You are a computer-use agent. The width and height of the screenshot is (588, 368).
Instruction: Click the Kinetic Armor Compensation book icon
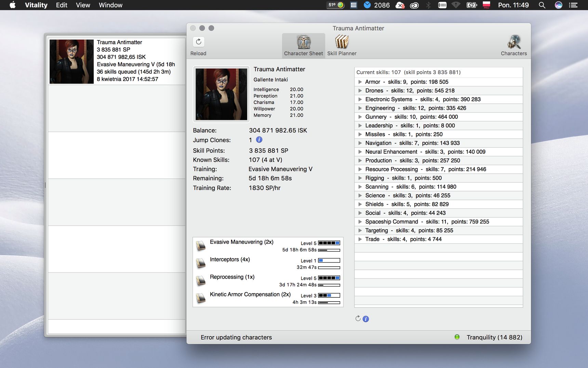201,298
